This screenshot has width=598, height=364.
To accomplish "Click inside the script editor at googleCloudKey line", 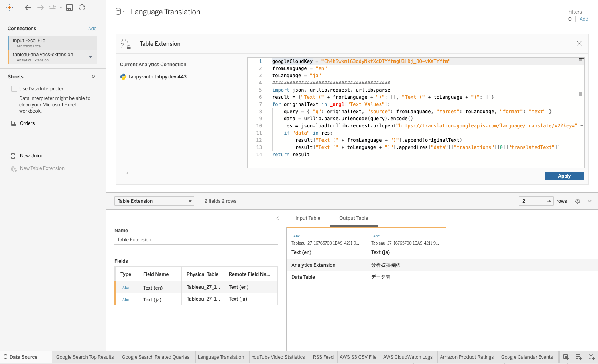I will 361,61.
